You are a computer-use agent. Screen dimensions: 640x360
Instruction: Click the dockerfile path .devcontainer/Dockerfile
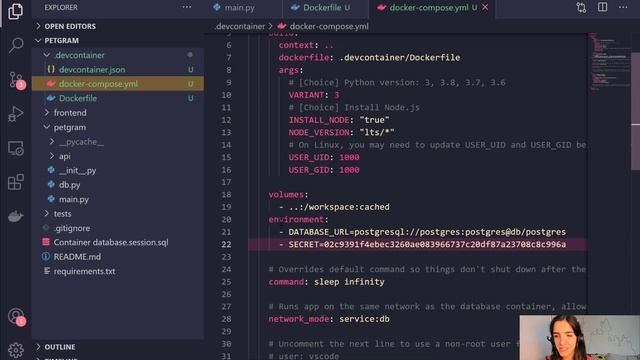tap(400, 58)
